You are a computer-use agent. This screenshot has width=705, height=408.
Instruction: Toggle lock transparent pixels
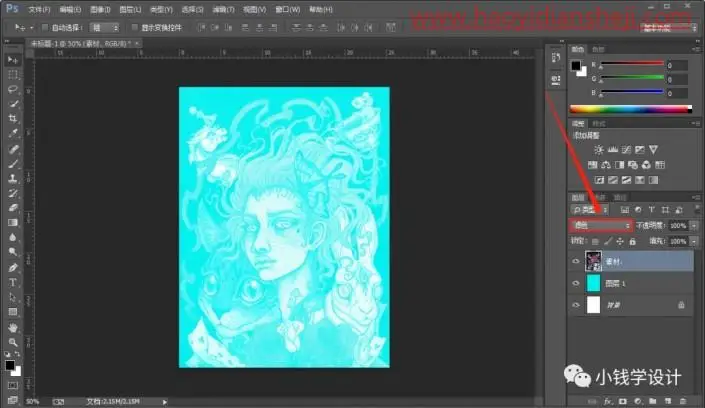click(595, 242)
